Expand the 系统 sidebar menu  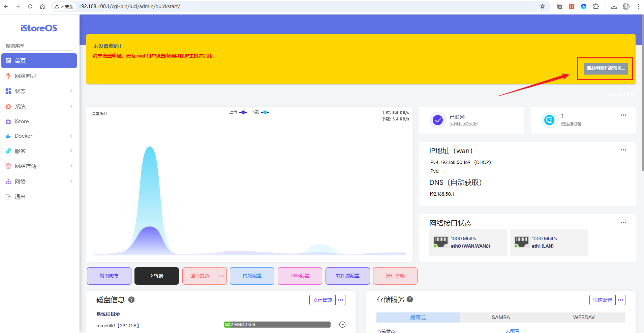point(39,107)
